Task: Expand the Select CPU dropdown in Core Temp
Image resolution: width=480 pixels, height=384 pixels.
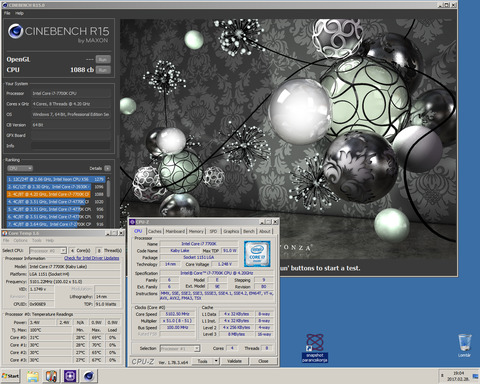Action: point(64,251)
